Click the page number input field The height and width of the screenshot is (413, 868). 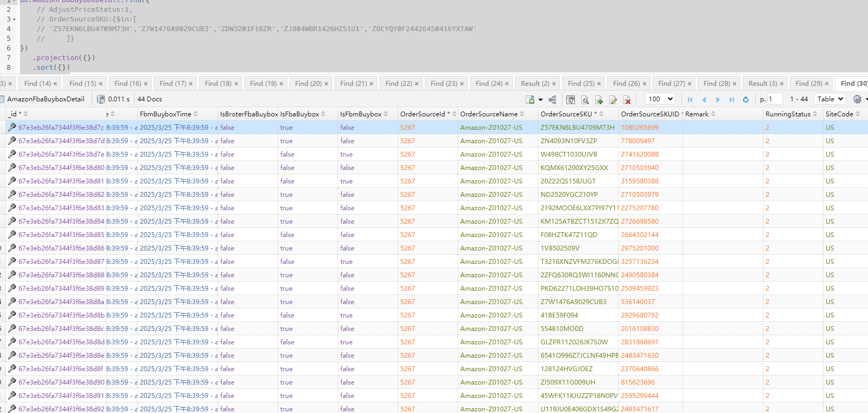775,99
